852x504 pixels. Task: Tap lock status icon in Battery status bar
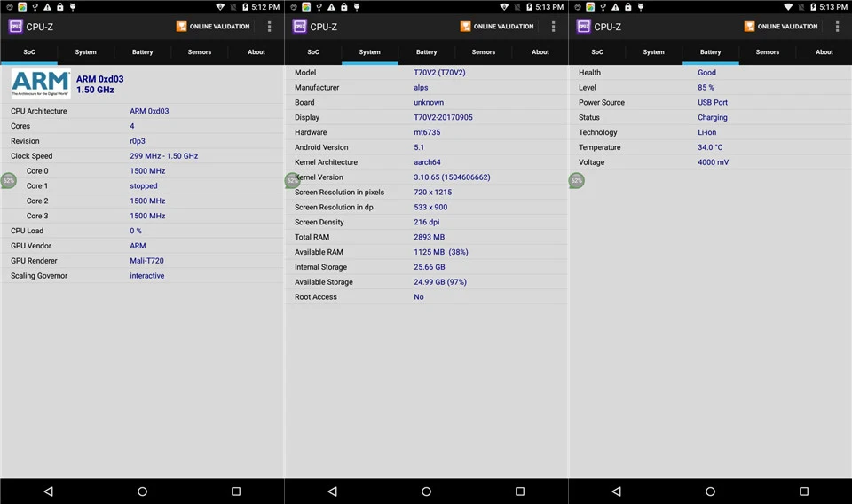pyautogui.click(x=628, y=7)
